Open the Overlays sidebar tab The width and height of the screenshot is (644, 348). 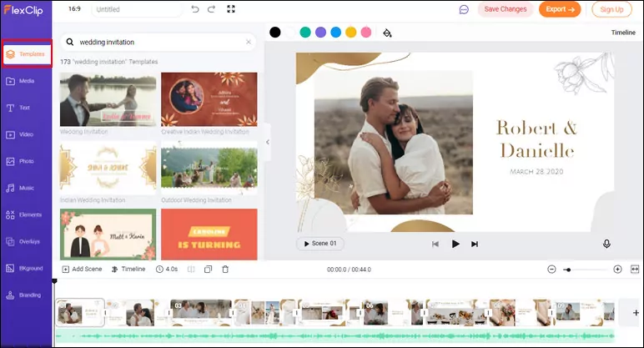(x=27, y=241)
